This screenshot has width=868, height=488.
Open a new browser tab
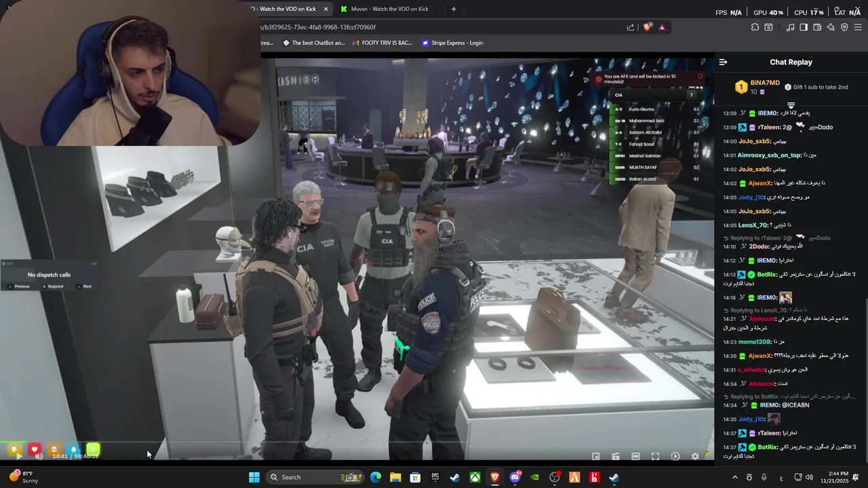click(454, 9)
